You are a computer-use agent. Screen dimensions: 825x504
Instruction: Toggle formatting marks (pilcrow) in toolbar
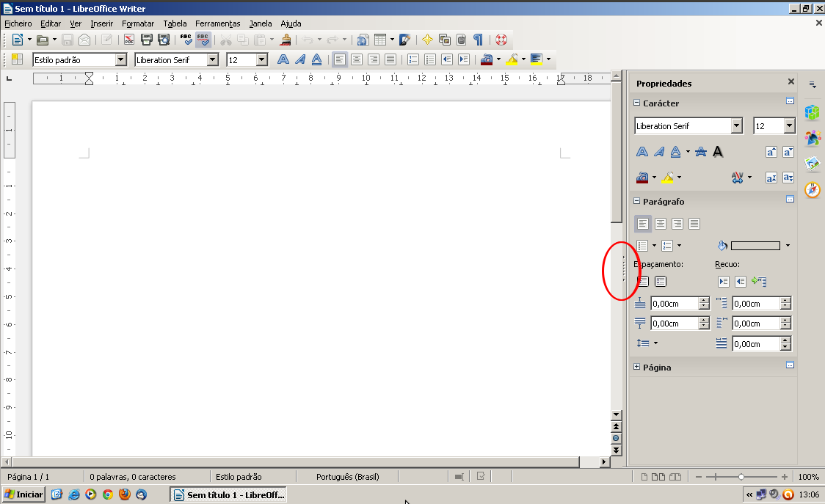[x=479, y=40]
